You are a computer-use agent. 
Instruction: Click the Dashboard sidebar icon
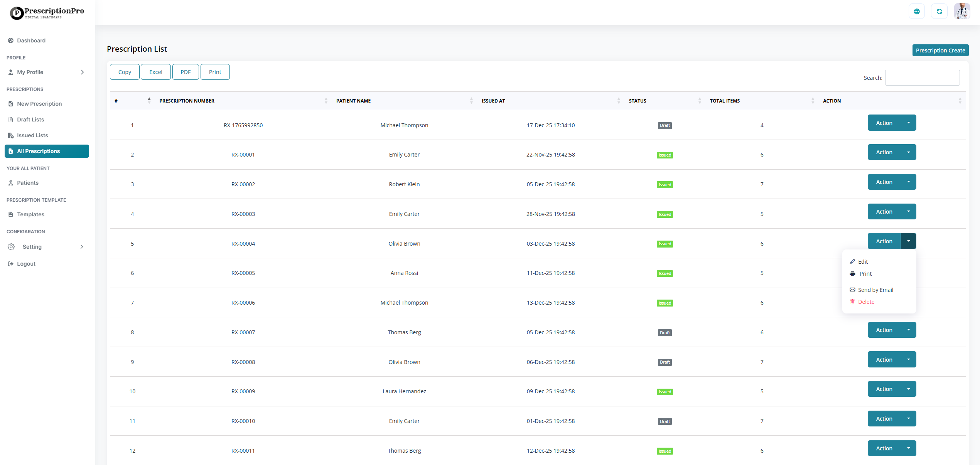tap(11, 40)
